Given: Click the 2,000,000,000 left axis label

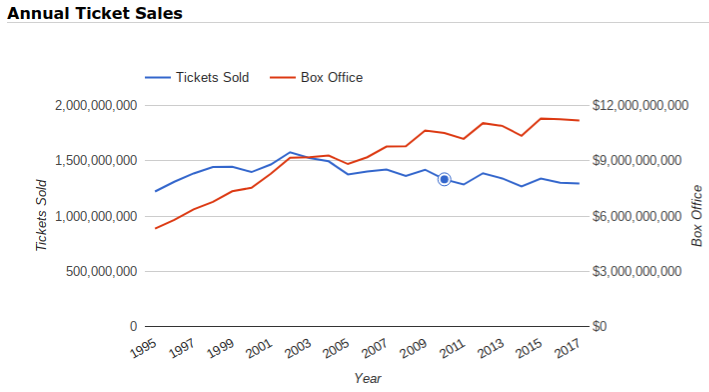Looking at the screenshot, I should [x=96, y=105].
